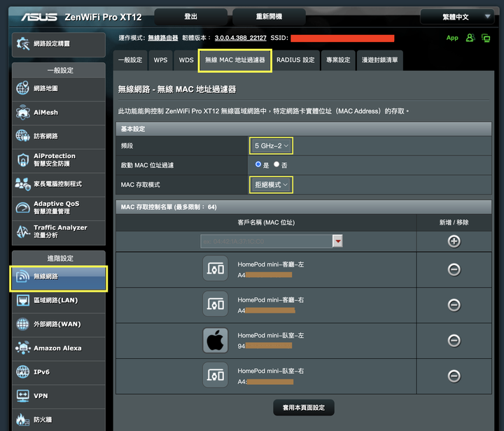Remove HomePod mini-臥室-右 entry
This screenshot has width=504, height=431.
pyautogui.click(x=454, y=376)
